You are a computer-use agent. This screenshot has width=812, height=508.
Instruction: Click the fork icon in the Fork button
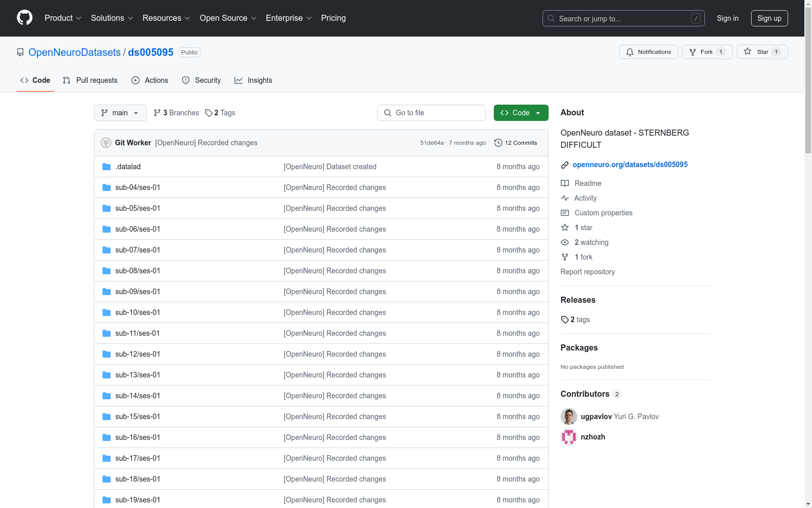(693, 52)
